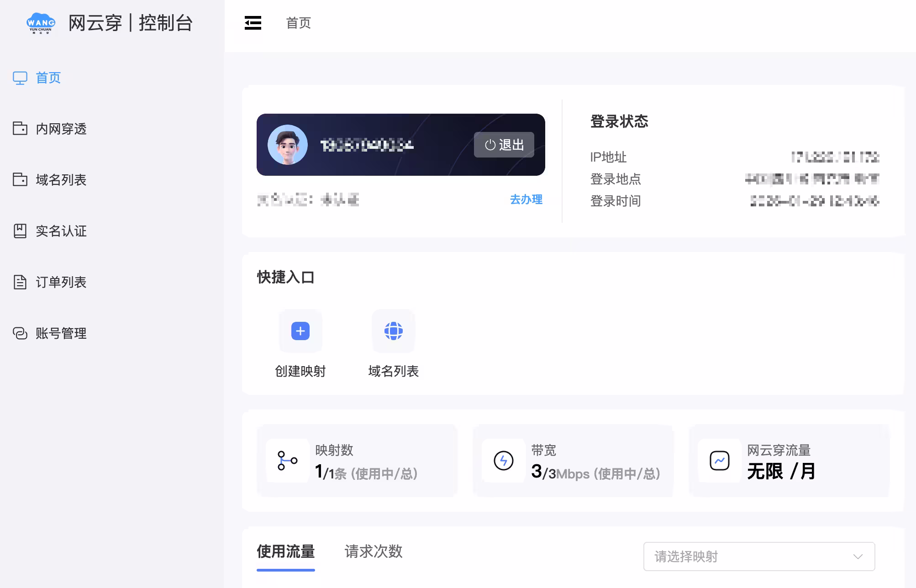Open 订单列表 menu item
This screenshot has height=588, width=916.
61,282
